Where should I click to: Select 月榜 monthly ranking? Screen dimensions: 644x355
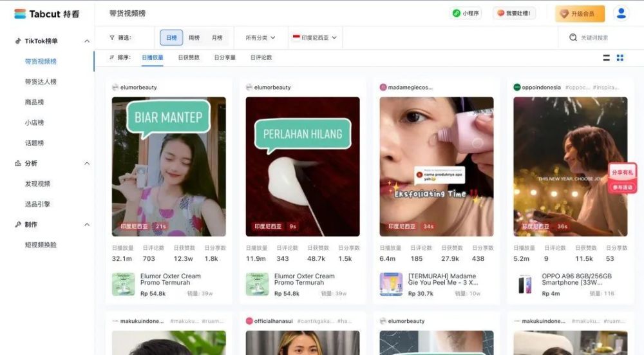217,37
